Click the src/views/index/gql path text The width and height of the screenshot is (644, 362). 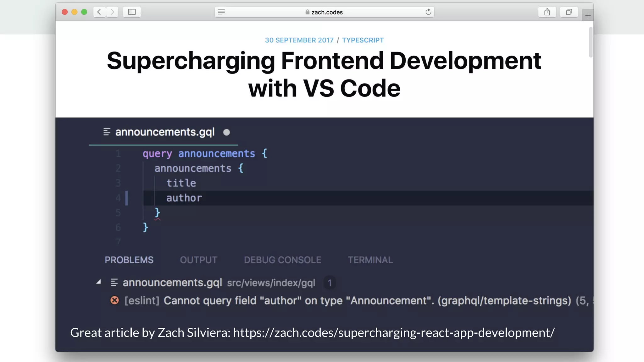271,283
